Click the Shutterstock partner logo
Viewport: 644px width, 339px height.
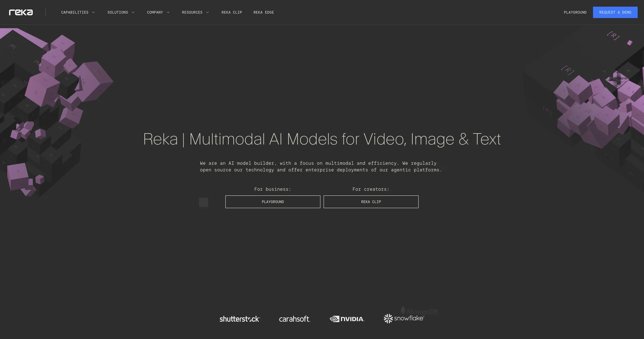tap(240, 319)
